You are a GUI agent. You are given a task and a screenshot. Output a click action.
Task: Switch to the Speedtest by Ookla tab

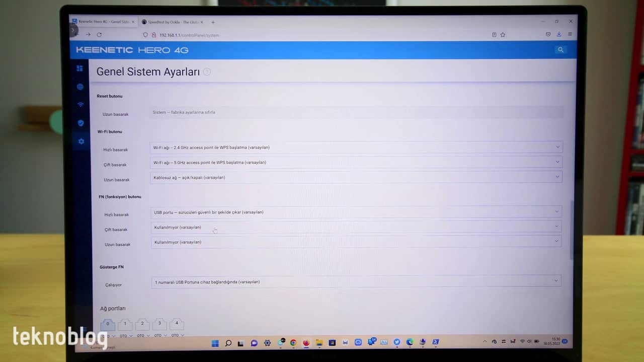tap(171, 22)
